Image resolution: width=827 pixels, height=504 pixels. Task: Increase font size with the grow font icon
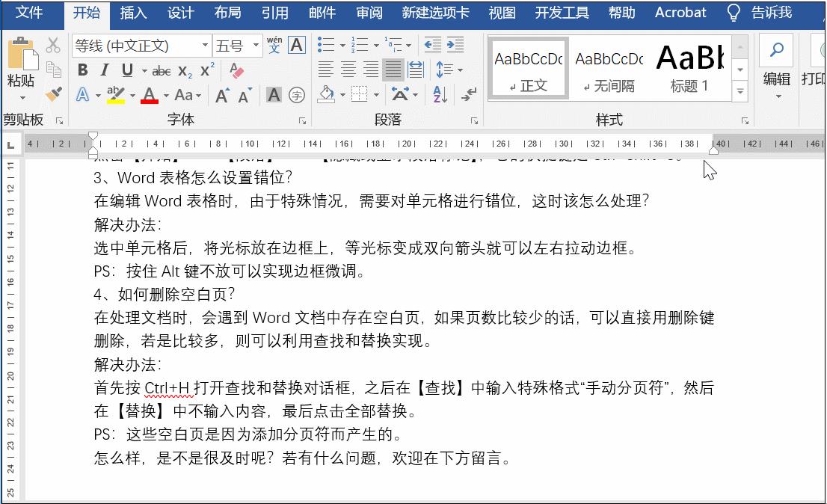pos(221,95)
